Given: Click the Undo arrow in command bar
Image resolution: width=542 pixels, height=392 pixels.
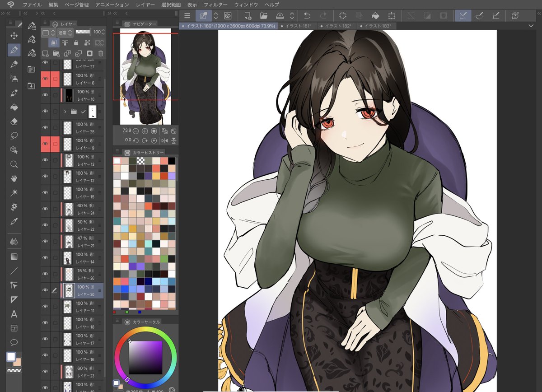Looking at the screenshot, I should point(307,16).
